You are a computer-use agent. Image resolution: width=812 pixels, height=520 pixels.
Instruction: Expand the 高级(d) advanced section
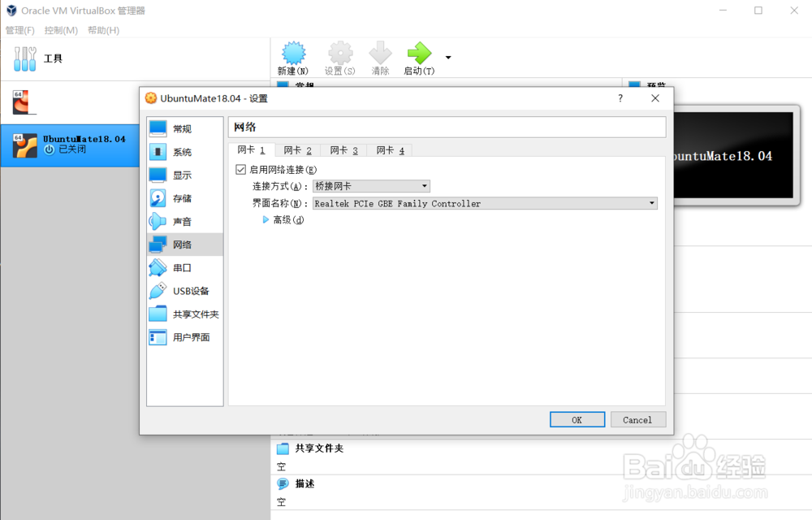tap(266, 220)
